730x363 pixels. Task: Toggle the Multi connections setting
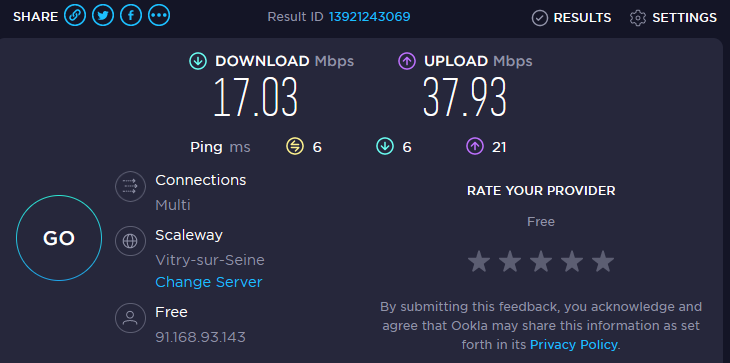[173, 205]
